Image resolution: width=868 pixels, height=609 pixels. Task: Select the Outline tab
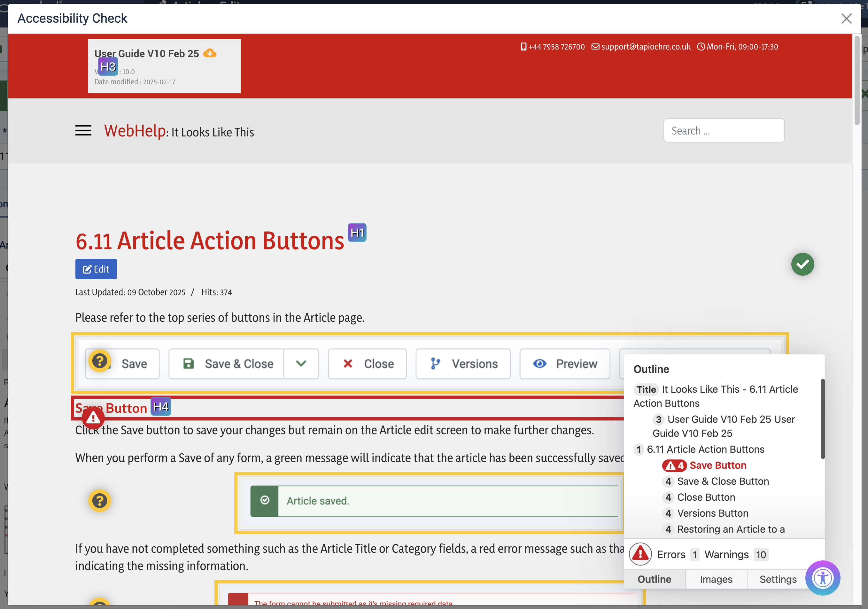(655, 579)
